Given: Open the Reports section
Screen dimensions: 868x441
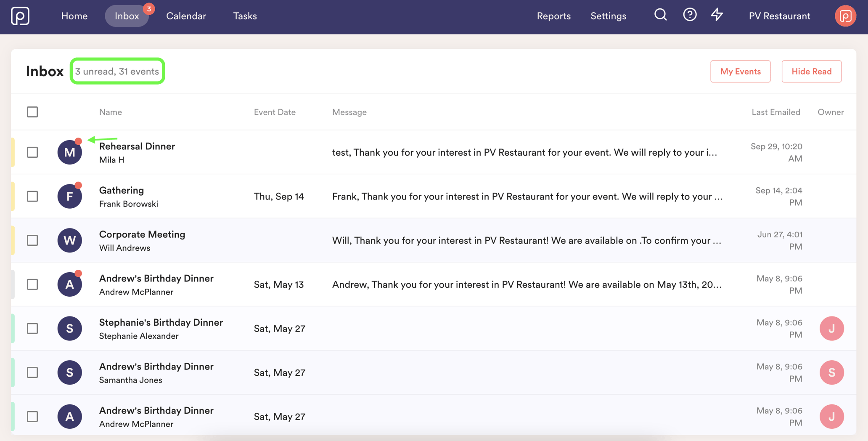Looking at the screenshot, I should pyautogui.click(x=553, y=16).
